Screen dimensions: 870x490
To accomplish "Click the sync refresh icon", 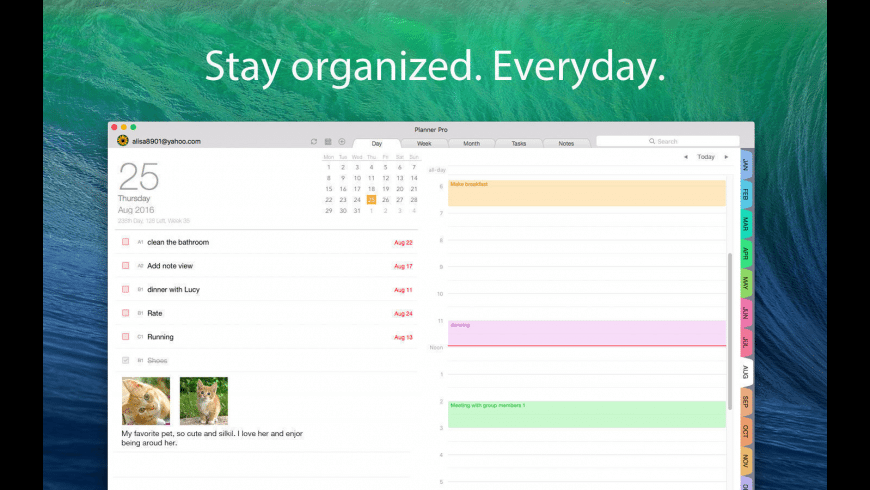I will pyautogui.click(x=313, y=142).
